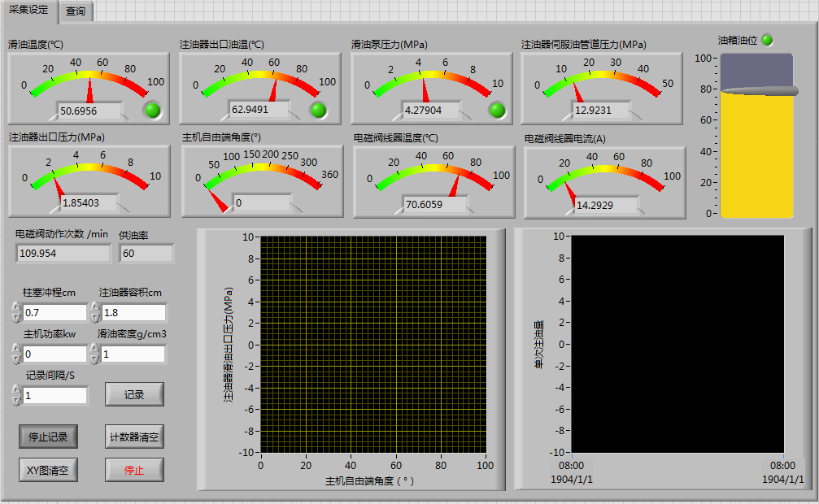
Task: Click the 主机功率kw input field
Action: pyautogui.click(x=54, y=354)
